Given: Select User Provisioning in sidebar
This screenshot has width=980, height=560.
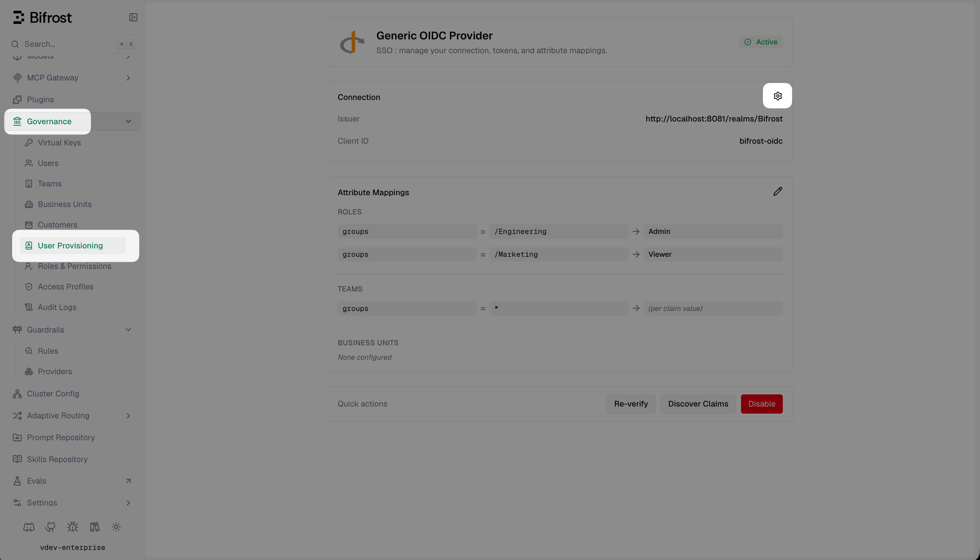Looking at the screenshot, I should tap(73, 246).
